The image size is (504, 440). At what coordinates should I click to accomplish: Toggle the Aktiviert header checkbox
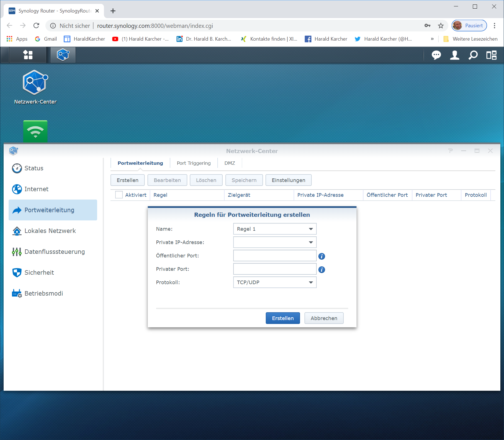coord(119,195)
